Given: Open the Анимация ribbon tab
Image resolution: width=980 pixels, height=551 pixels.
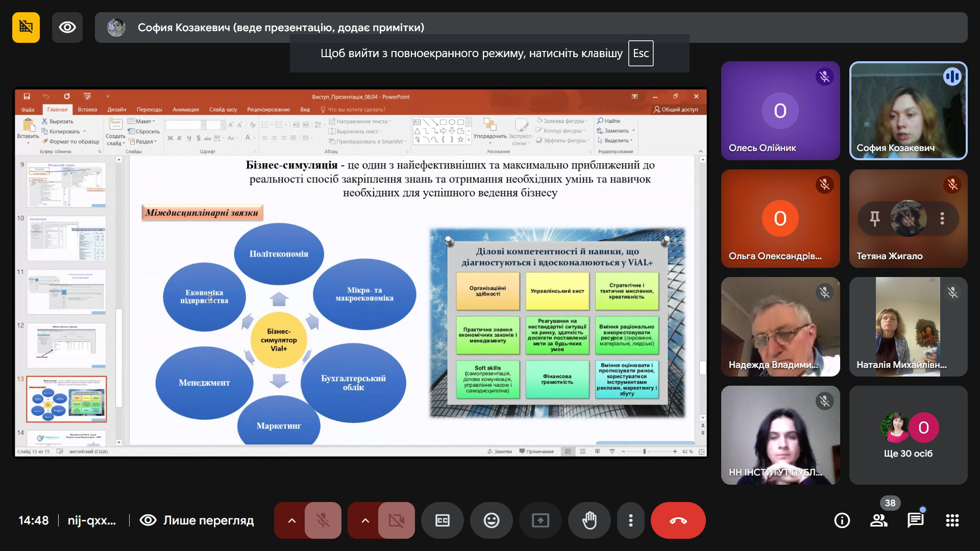Looking at the screenshot, I should click(x=186, y=110).
